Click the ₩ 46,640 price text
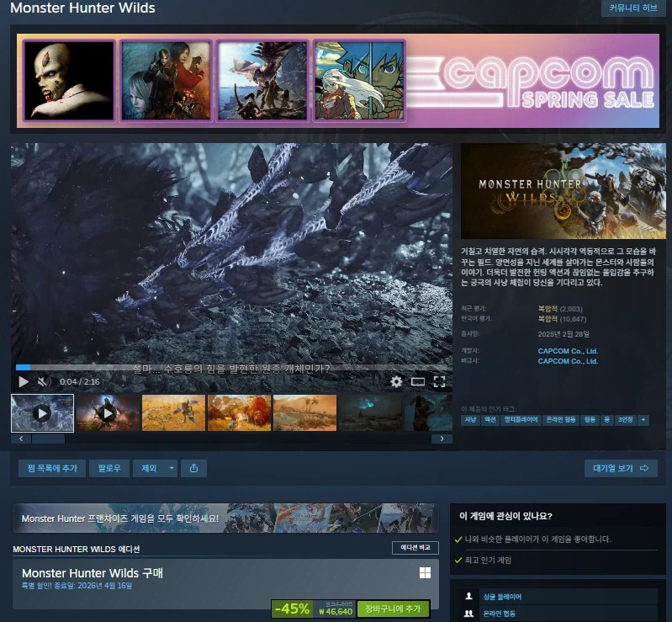The width and height of the screenshot is (672, 622). point(336,612)
